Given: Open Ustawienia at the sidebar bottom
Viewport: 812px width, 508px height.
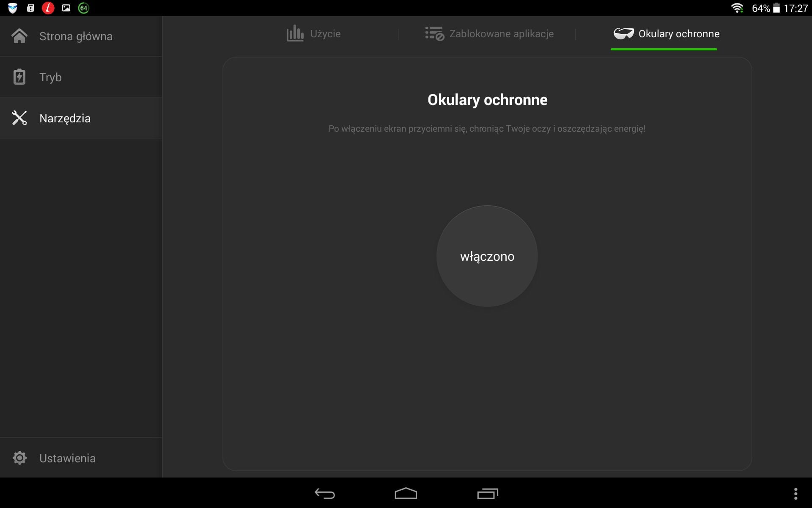Looking at the screenshot, I should [x=67, y=458].
